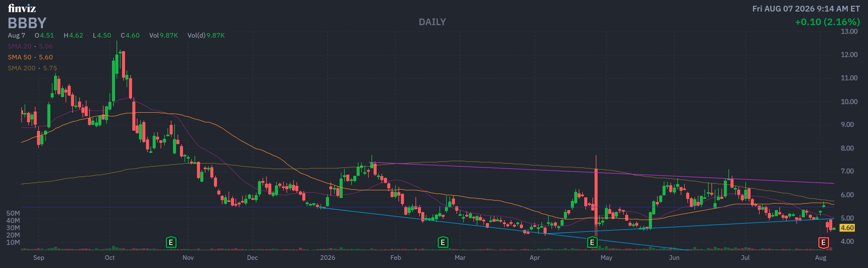Click the red August earnings marker
Screen dimensions: 868x268
823,243
